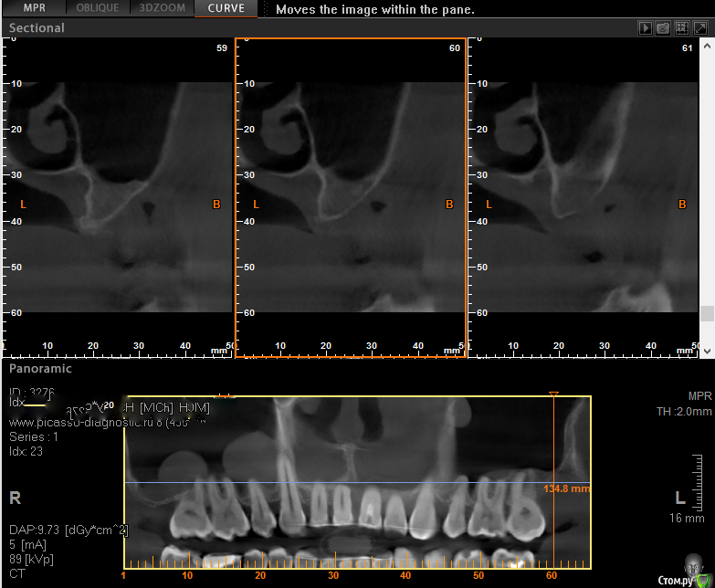Screen dimensions: 715x588
Task: Click the active CURVE tab
Action: (x=226, y=8)
